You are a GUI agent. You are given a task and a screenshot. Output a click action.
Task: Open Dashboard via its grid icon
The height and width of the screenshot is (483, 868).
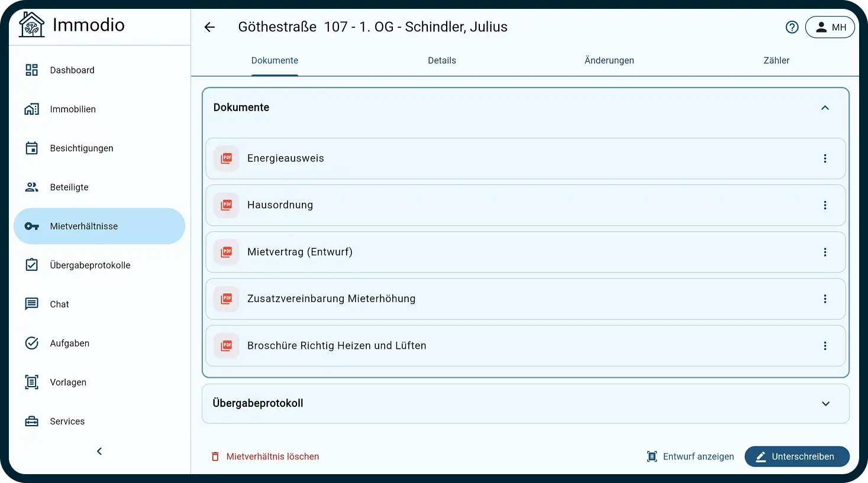point(31,70)
